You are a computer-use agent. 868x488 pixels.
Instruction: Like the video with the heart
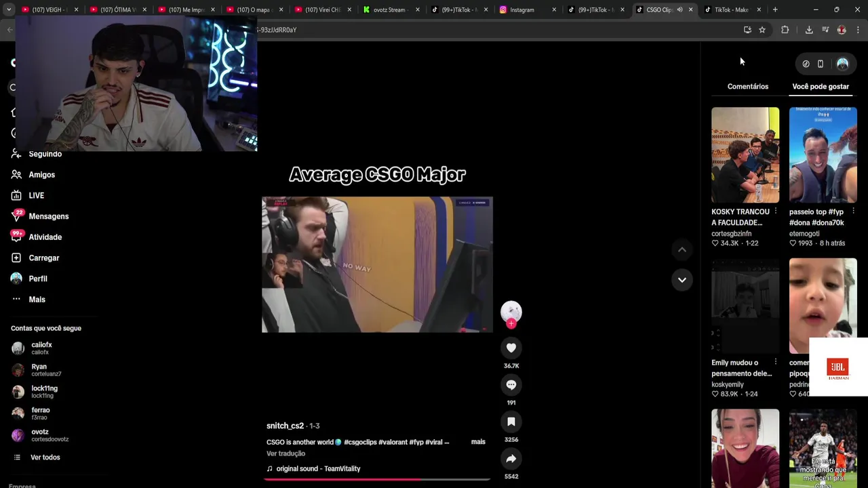click(511, 348)
